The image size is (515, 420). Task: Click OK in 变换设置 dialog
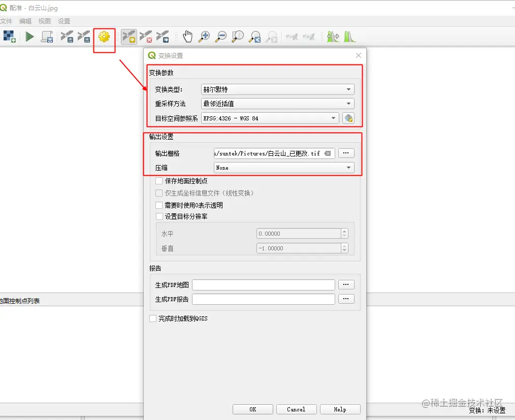(252, 409)
